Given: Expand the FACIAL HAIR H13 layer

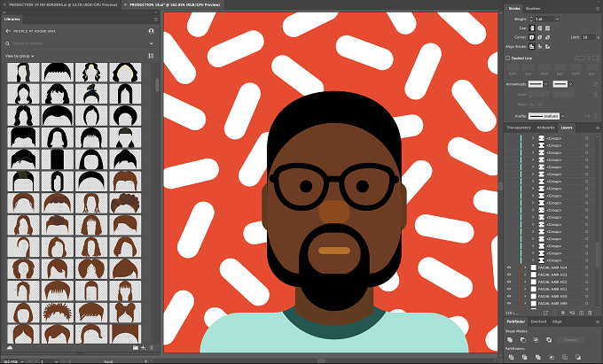Looking at the screenshot, I should pos(525,275).
